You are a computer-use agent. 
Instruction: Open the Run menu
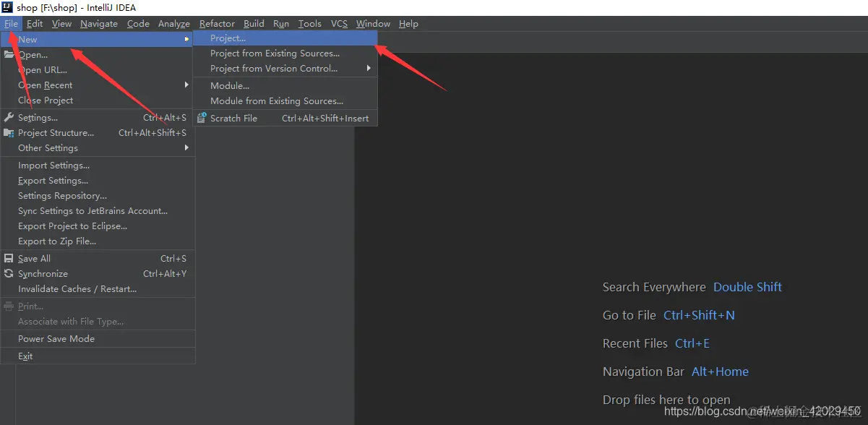point(281,24)
